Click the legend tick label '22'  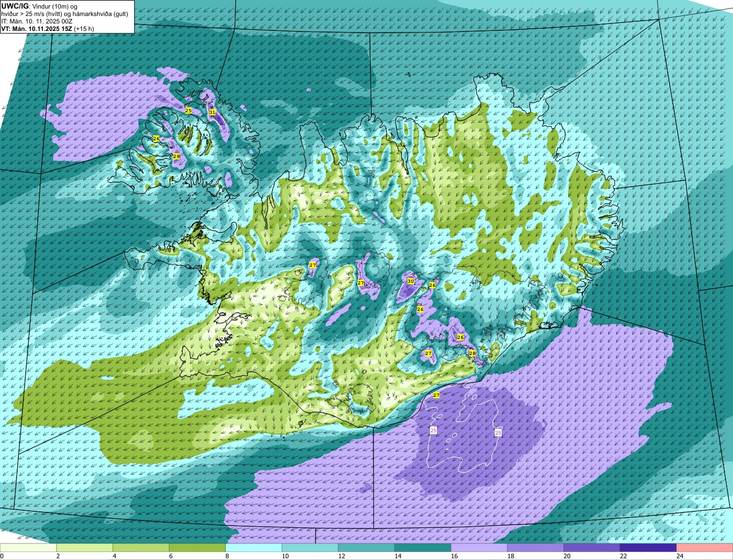(623, 556)
